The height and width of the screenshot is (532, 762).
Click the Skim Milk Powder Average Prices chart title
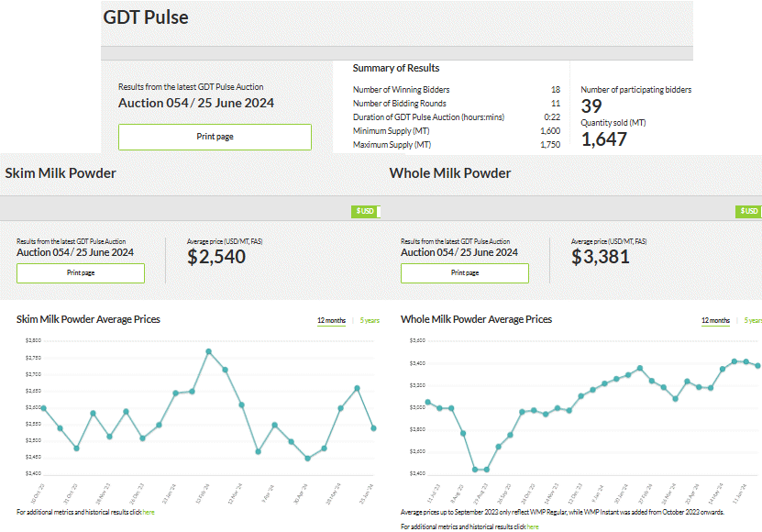[88, 319]
